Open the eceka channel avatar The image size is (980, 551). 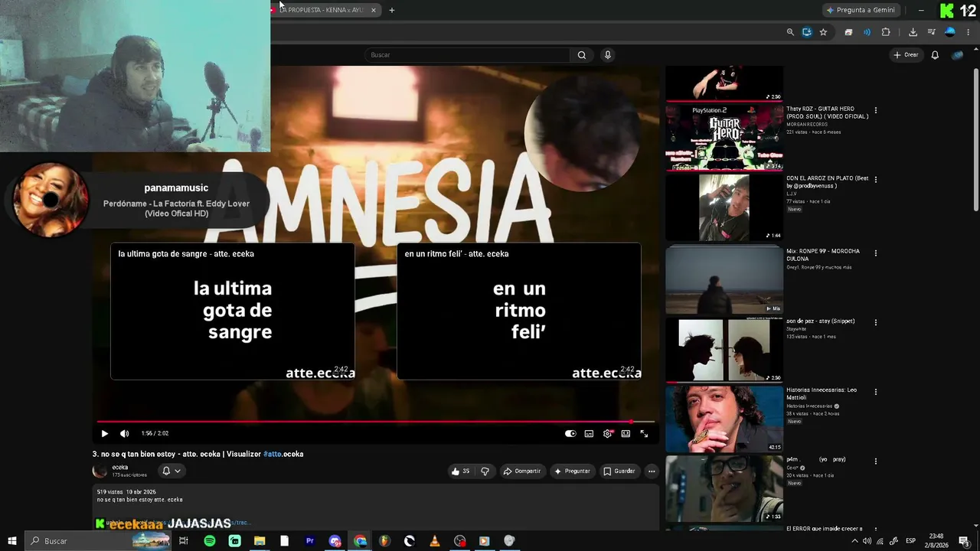(100, 471)
